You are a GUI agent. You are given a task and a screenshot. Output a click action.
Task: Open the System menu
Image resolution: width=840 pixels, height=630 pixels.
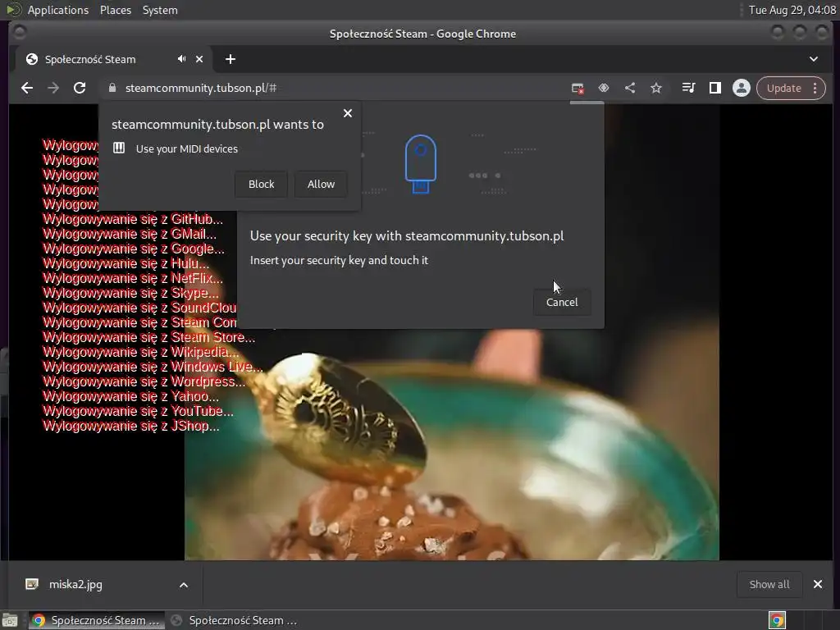pyautogui.click(x=160, y=10)
